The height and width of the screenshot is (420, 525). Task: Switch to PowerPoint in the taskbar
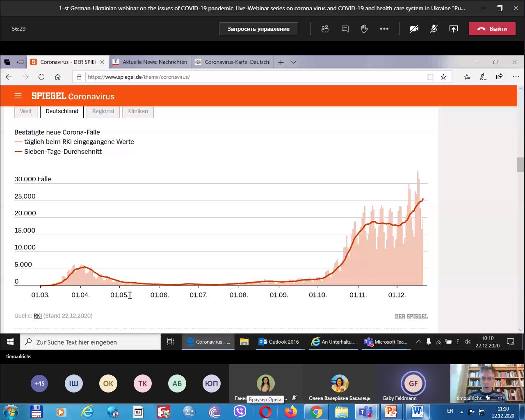click(391, 411)
